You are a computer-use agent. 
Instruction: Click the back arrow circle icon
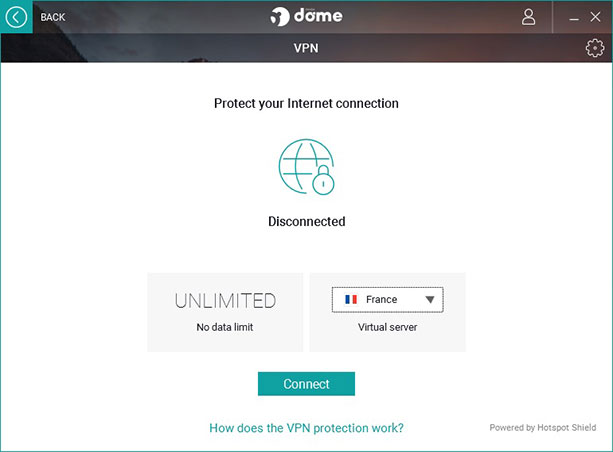coord(16,17)
